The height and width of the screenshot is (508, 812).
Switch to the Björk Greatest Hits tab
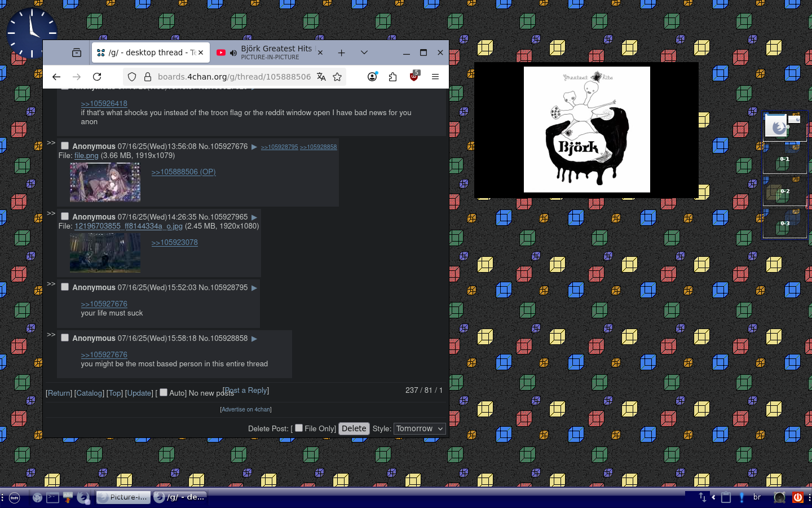(270, 52)
